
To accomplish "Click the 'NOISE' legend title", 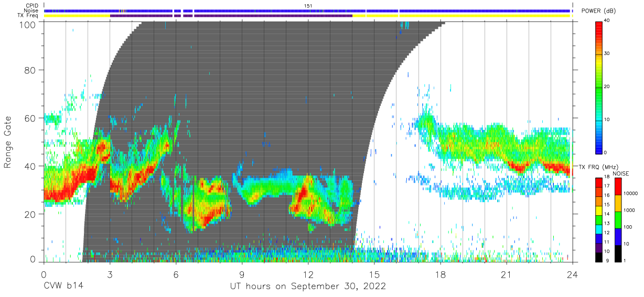I will click(x=621, y=173).
